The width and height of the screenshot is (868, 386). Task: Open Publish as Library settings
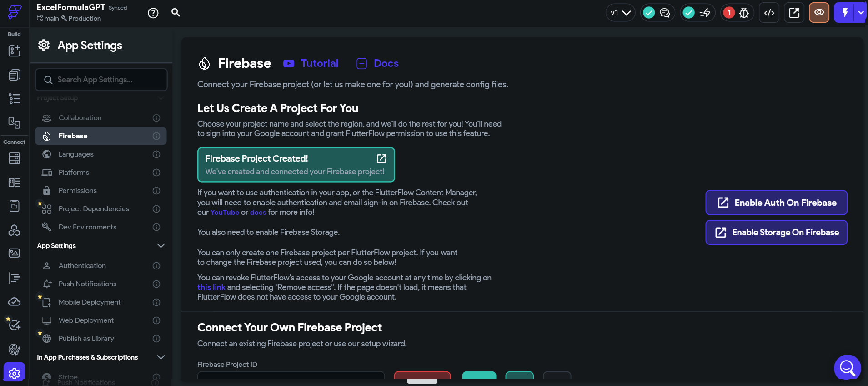[x=100, y=339]
